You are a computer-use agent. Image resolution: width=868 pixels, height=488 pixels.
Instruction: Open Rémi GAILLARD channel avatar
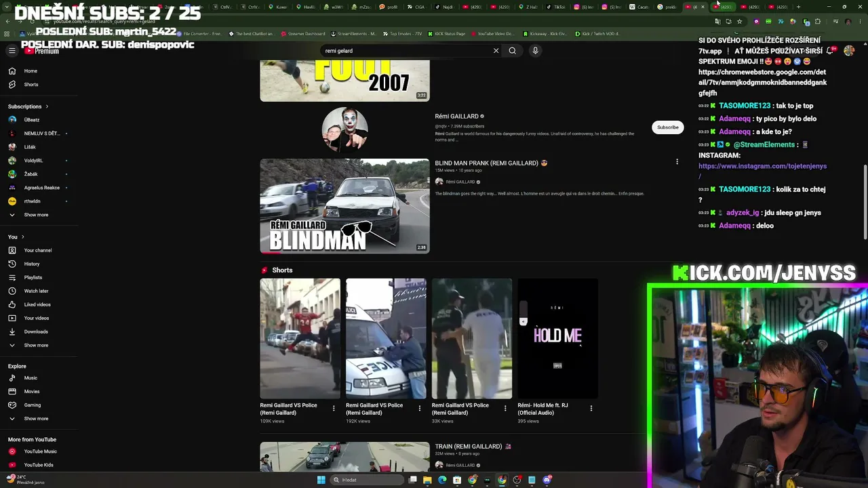point(344,129)
